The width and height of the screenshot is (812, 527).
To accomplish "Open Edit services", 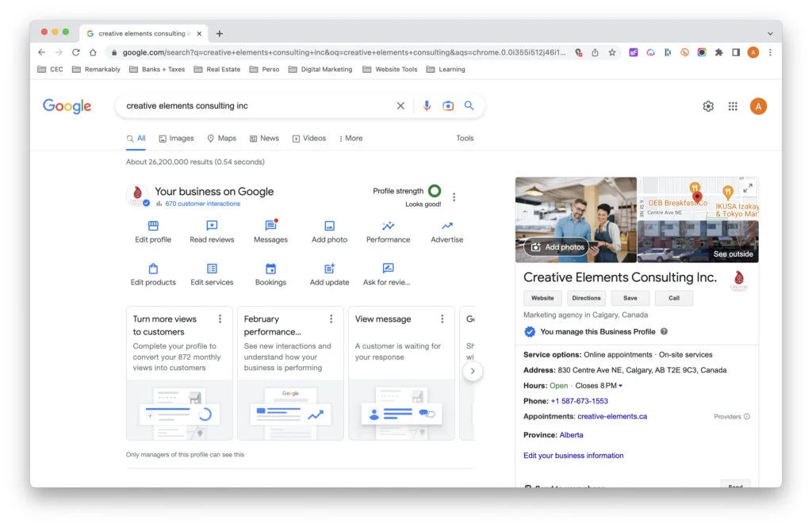I will click(x=212, y=275).
